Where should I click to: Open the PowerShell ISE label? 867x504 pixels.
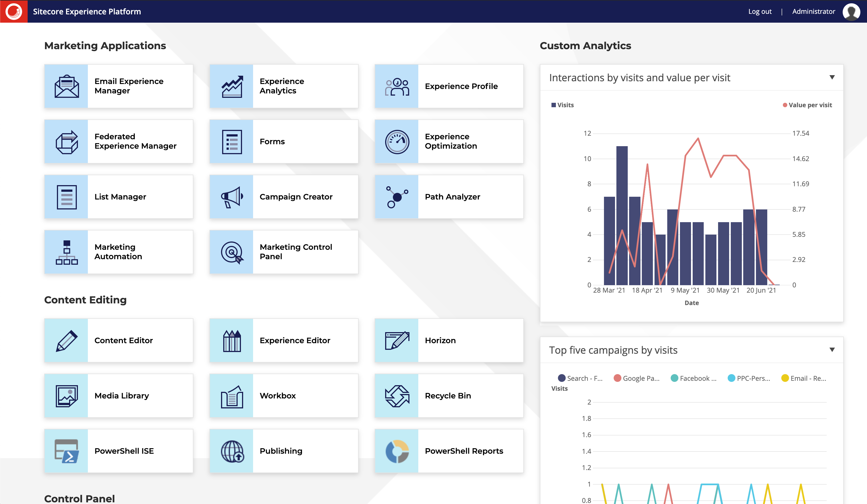pos(124,451)
